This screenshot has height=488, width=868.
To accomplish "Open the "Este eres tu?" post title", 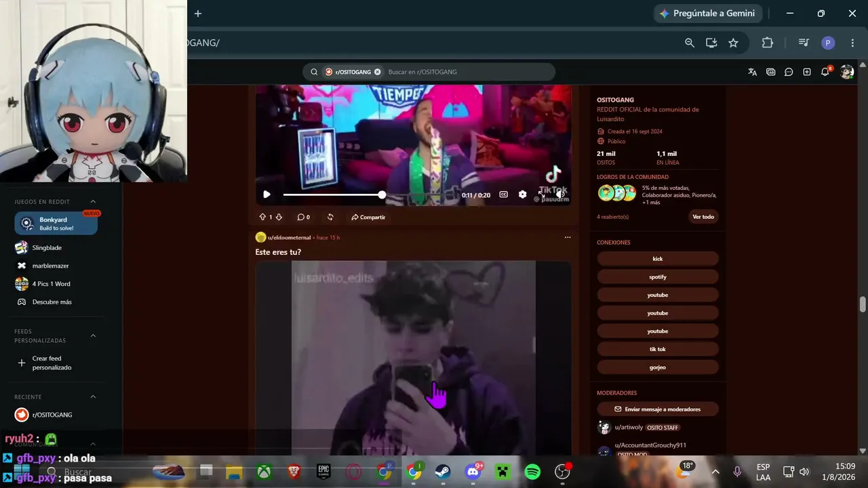I will click(278, 252).
